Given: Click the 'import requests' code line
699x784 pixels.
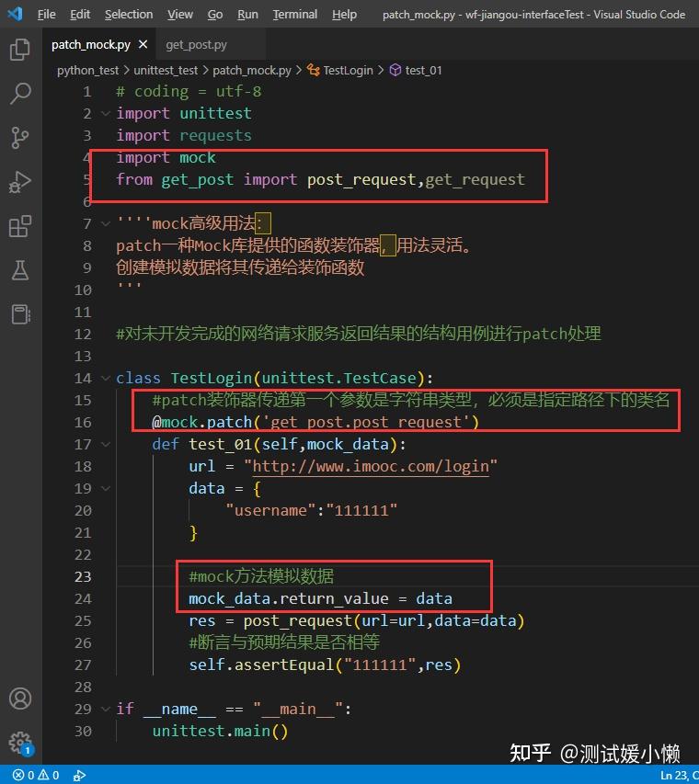Looking at the screenshot, I should pos(184,135).
